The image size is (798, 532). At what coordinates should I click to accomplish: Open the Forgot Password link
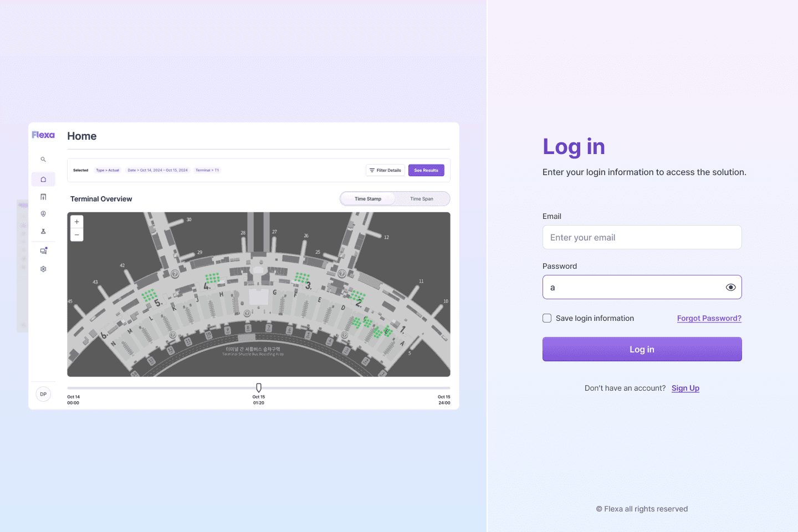point(709,318)
